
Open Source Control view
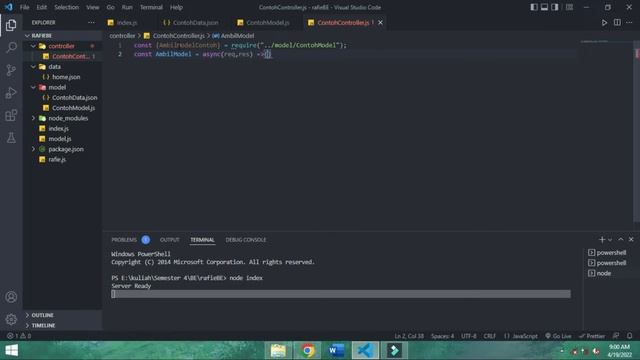pos(11,70)
